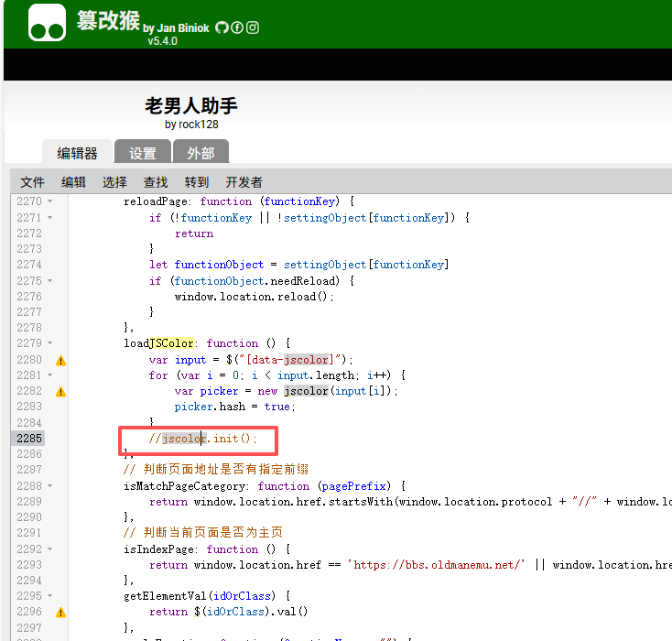Click the comment '判断当前页面是否为主页'
Viewport: 672px width, 641px height.
[213, 533]
